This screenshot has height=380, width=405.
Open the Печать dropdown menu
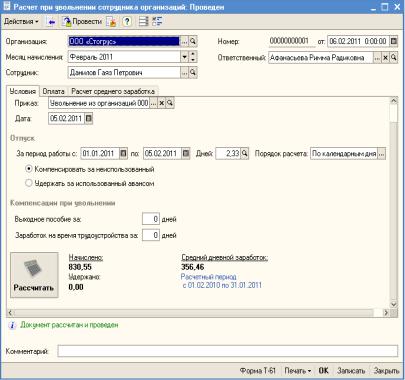tap(297, 371)
